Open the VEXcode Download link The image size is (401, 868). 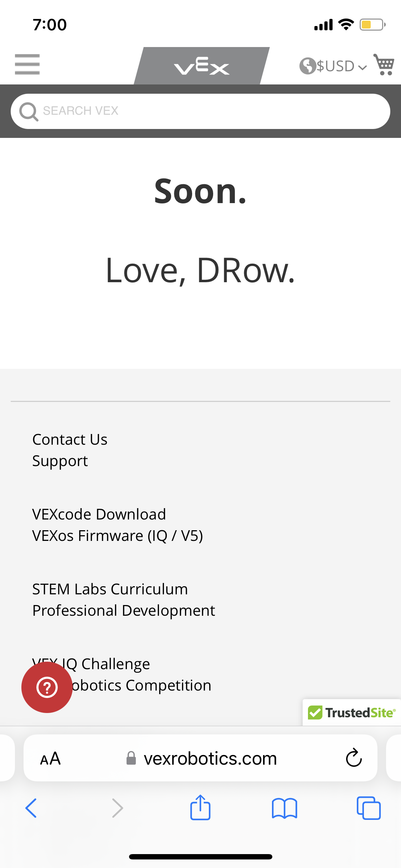[x=99, y=515]
